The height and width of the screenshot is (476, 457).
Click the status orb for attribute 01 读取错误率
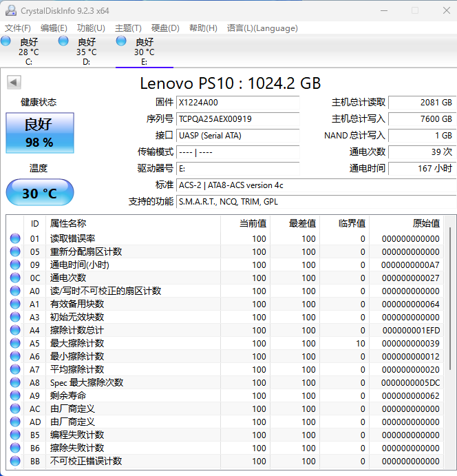pos(15,239)
